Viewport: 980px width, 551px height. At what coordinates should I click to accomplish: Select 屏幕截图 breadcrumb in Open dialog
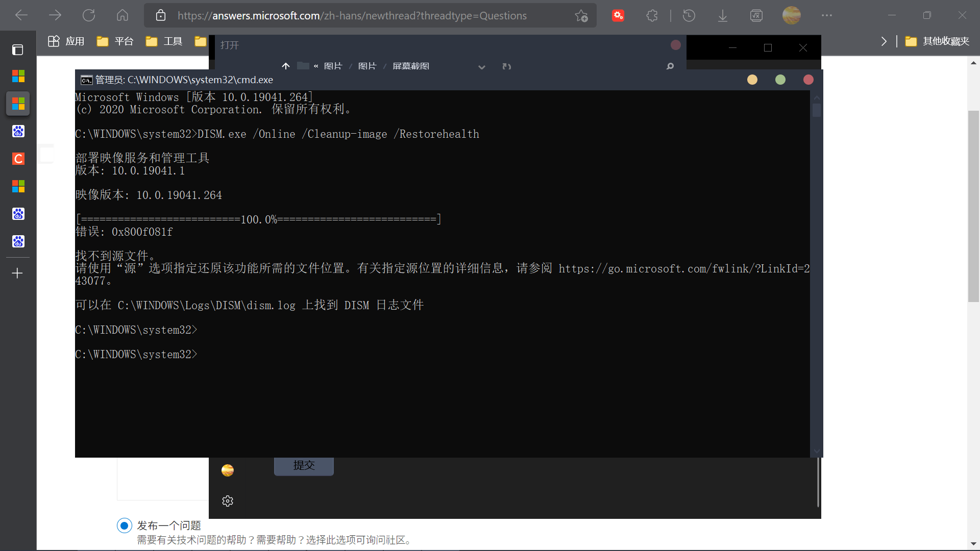pos(411,66)
